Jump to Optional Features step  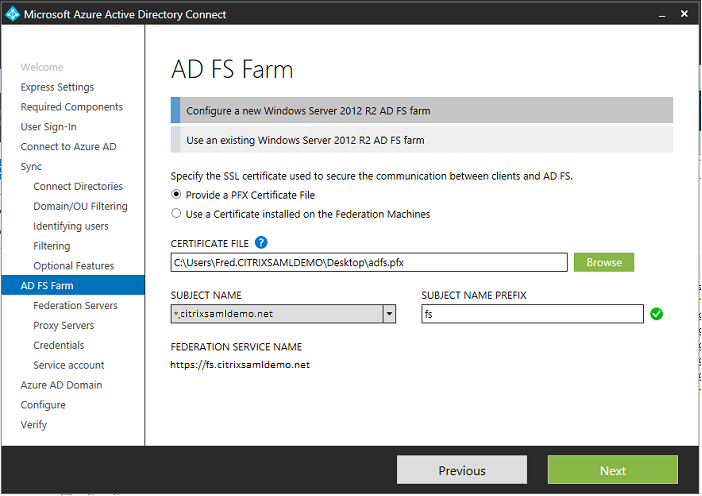tap(73, 266)
